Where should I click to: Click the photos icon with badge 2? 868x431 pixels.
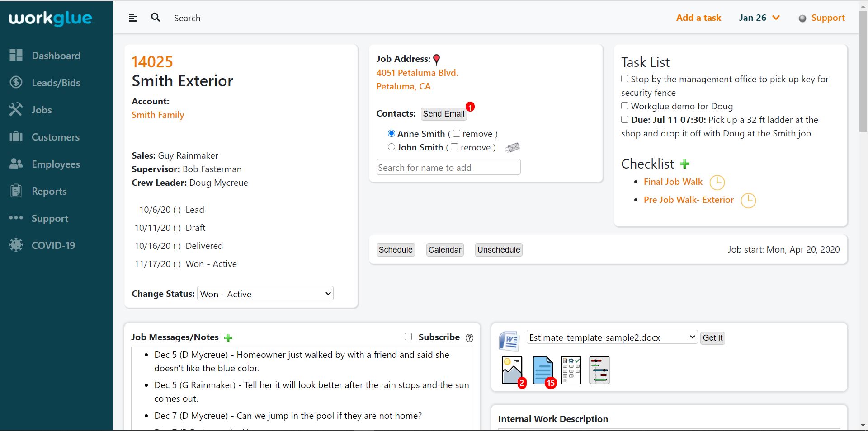coord(512,370)
